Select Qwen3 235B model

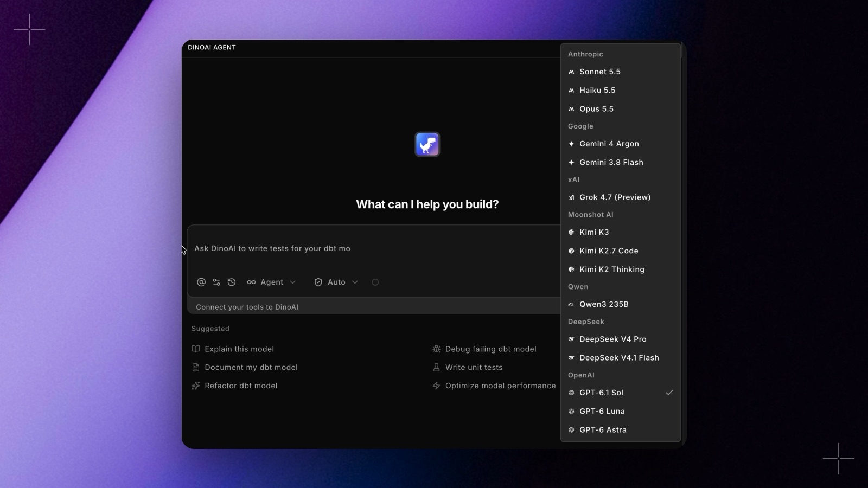[621, 304]
